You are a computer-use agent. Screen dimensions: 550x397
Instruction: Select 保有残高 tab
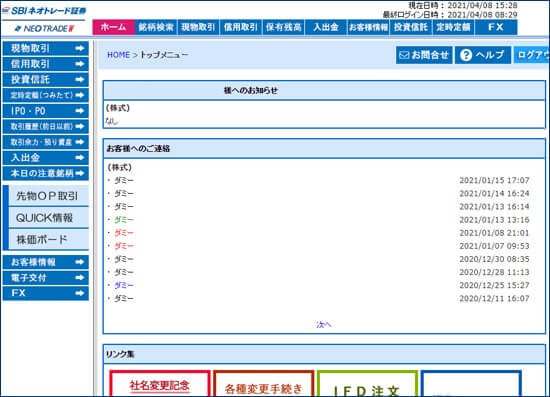[283, 27]
